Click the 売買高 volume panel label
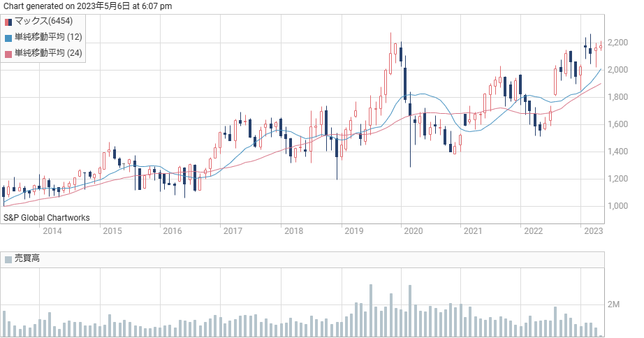 click(x=27, y=258)
